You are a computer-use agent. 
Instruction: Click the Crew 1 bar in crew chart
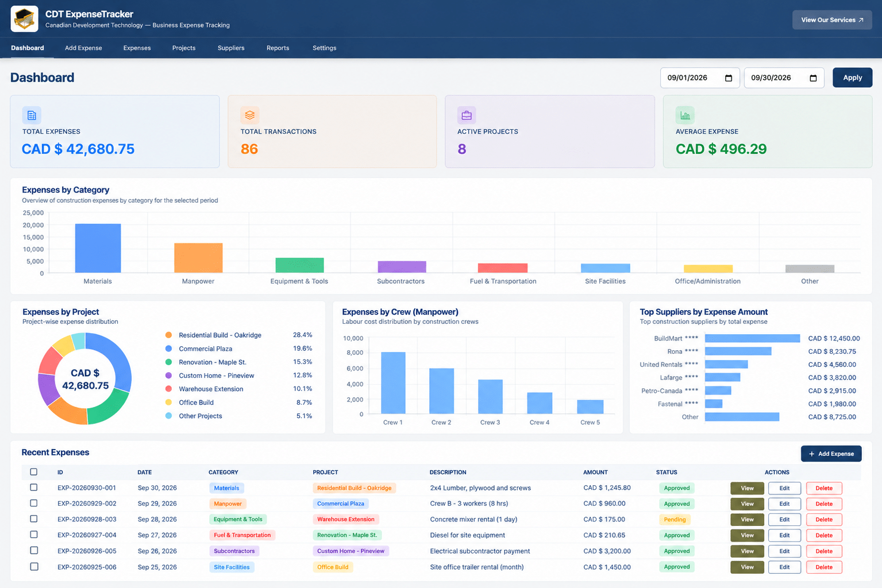(393, 382)
